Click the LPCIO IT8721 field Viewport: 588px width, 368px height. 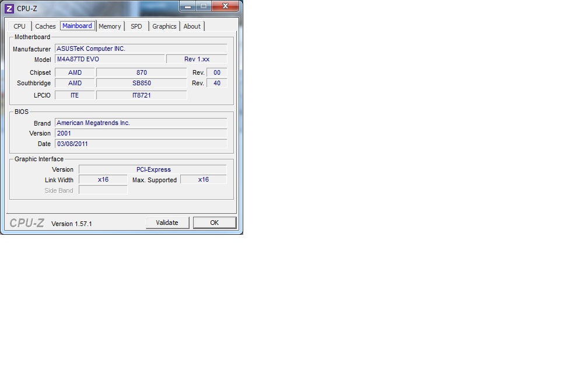141,95
